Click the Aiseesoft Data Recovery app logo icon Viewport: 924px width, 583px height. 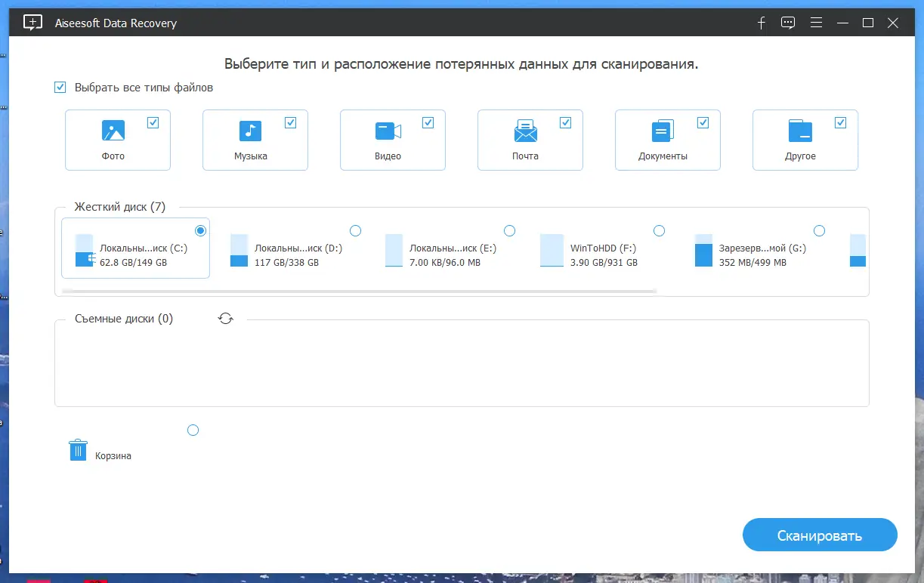32,23
